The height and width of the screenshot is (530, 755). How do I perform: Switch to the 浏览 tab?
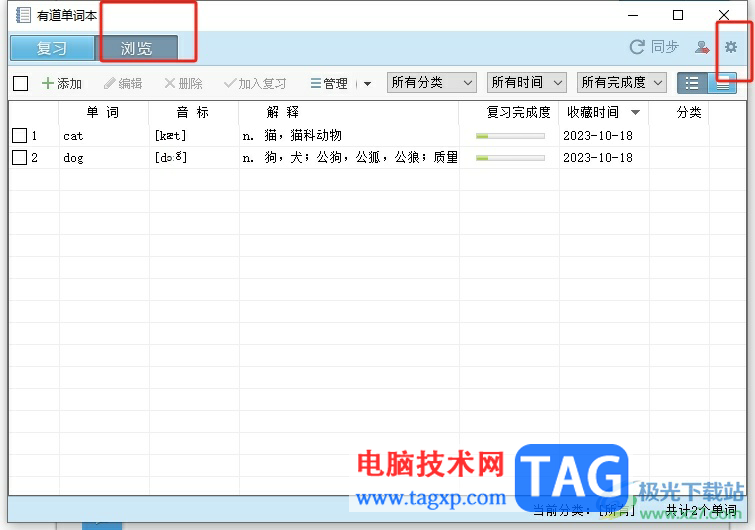tap(136, 48)
